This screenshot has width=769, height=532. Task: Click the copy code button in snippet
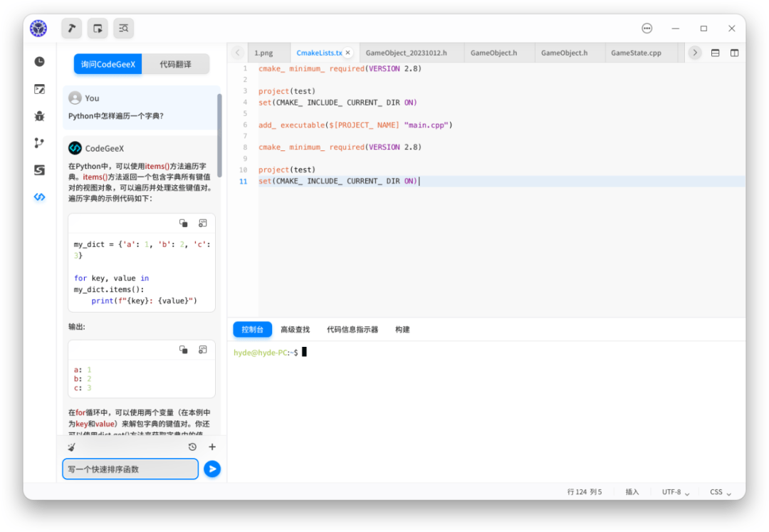point(183,223)
